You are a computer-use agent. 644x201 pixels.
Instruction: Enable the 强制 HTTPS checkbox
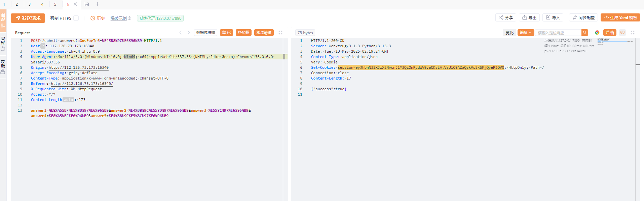pyautogui.click(x=76, y=18)
